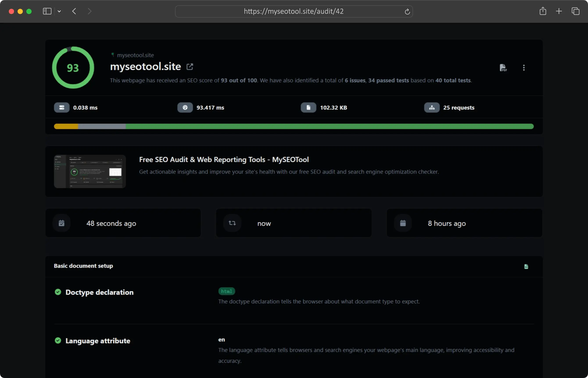Click the green check next to Doctype declaration
Screen dimensions: 588x378
click(58, 292)
